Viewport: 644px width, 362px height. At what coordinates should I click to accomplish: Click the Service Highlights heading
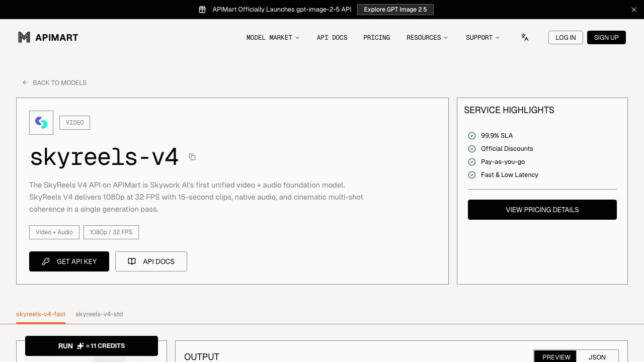[509, 110]
